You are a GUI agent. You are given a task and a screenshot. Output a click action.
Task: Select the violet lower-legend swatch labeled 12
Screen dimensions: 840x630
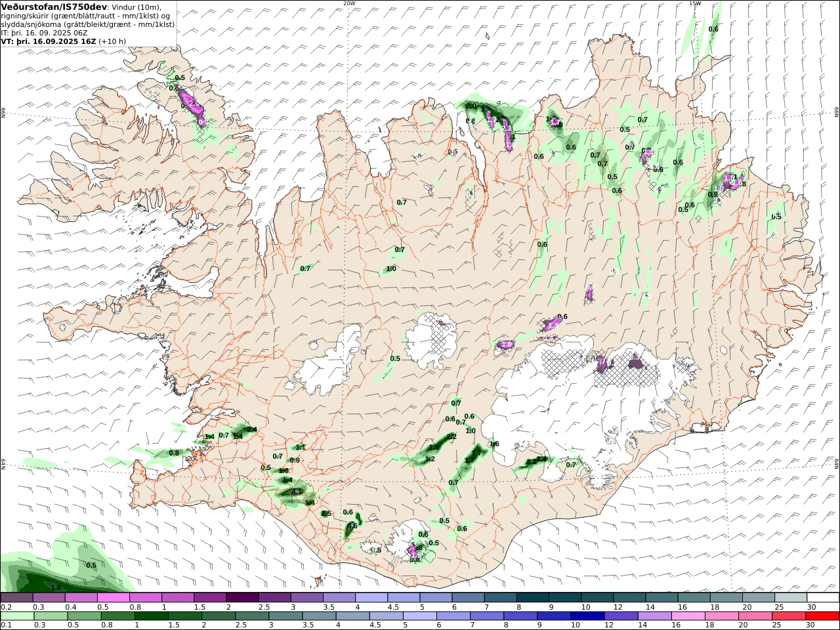coord(621,616)
